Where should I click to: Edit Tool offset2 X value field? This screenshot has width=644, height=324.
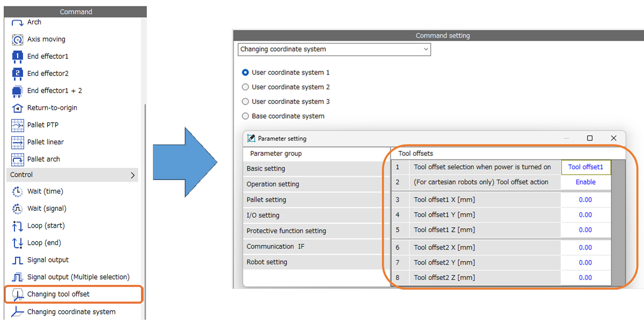[x=586, y=247]
